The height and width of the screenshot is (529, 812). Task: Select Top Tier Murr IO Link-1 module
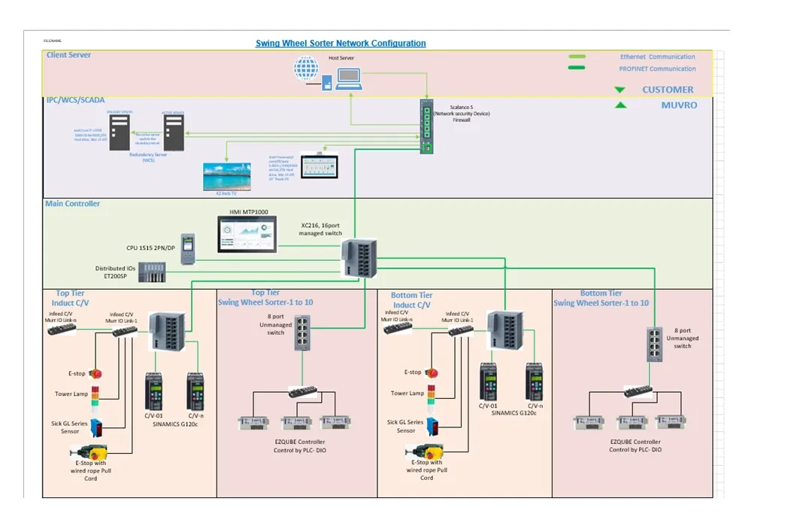tap(125, 331)
